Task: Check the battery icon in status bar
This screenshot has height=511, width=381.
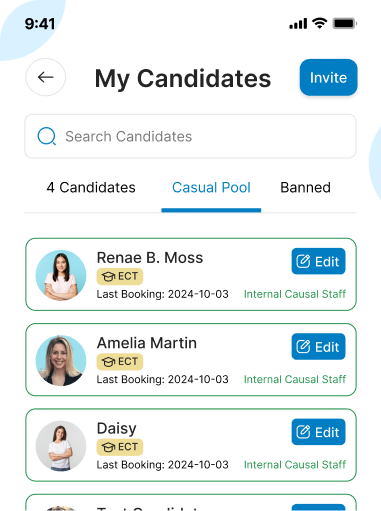Action: (345, 24)
